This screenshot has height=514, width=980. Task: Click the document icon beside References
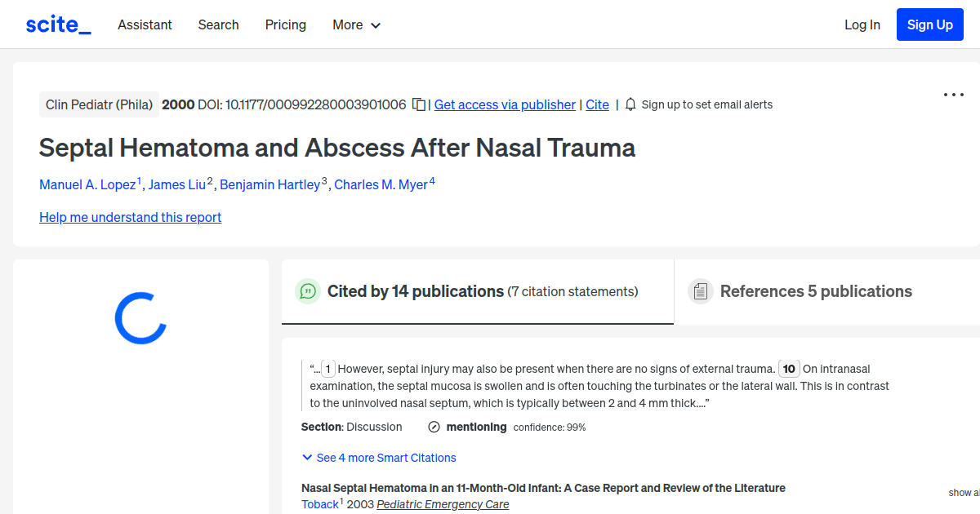[701, 290]
